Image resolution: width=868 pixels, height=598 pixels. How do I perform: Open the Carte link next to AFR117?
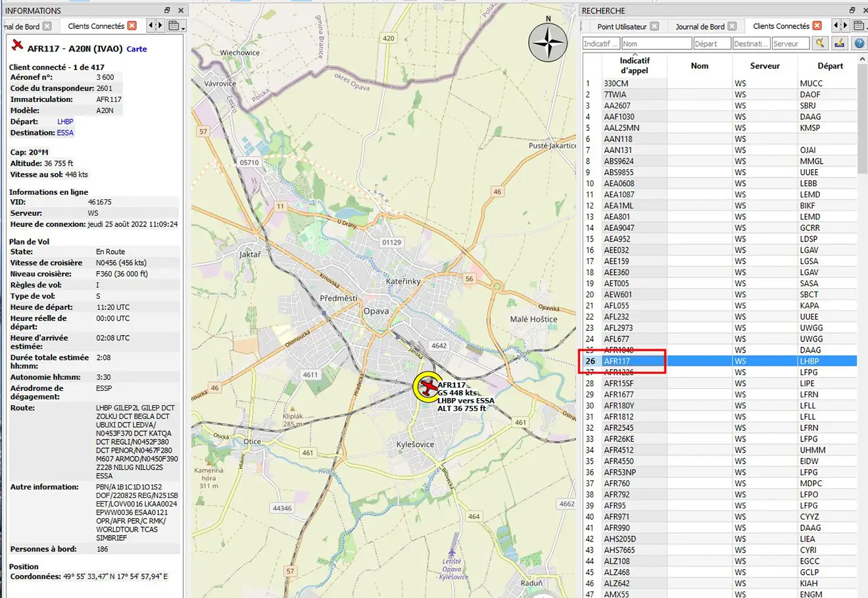click(137, 49)
